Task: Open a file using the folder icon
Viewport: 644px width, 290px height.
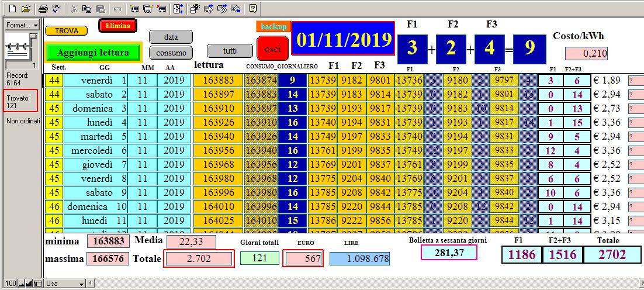Action: [26, 9]
